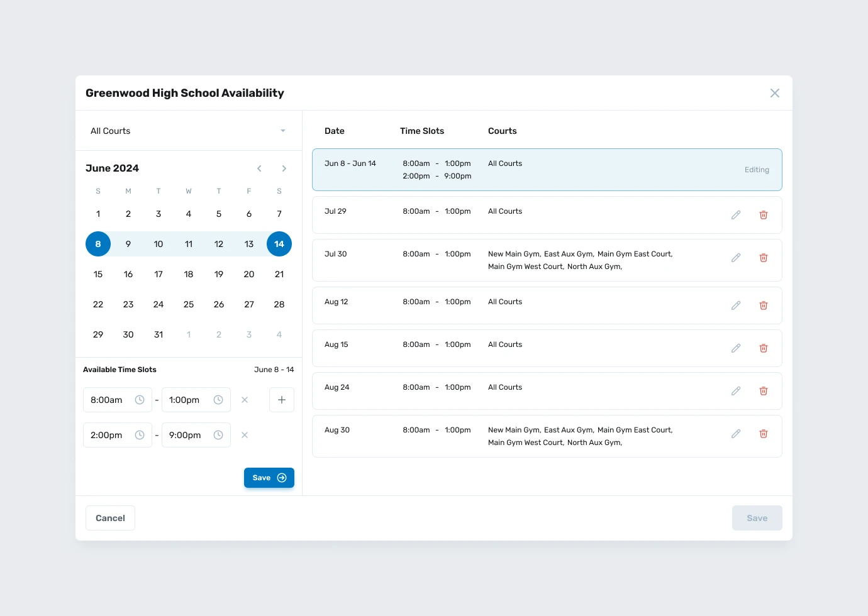Click the Cancel button
This screenshot has height=616, width=868.
110,518
